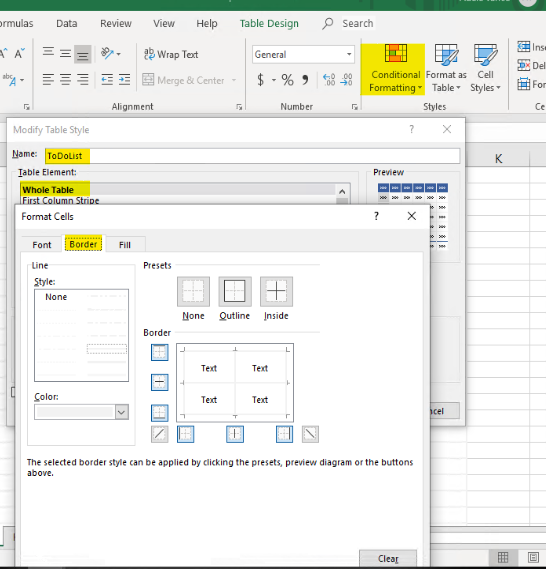Toggle bottom border button

[x=160, y=413]
